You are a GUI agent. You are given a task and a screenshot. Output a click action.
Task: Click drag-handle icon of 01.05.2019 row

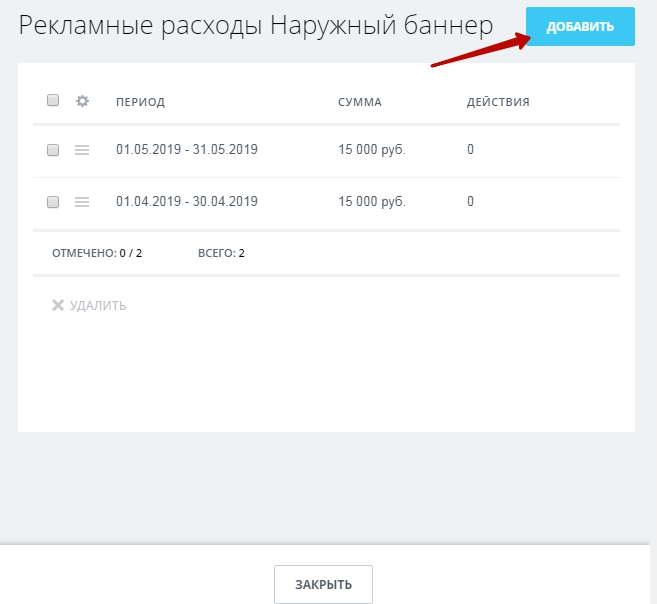[x=82, y=150]
